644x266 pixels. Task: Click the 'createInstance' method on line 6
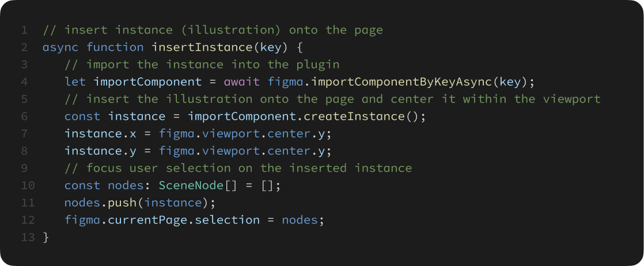354,116
